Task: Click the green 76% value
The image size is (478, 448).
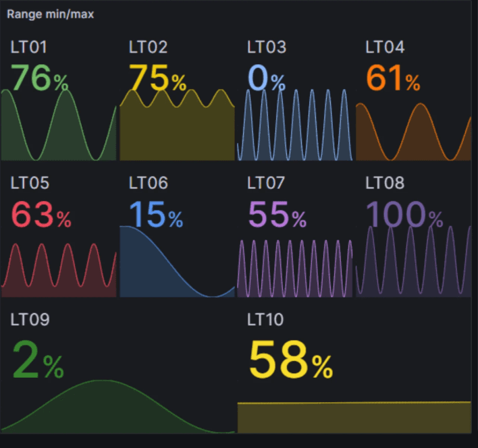Action: point(40,78)
